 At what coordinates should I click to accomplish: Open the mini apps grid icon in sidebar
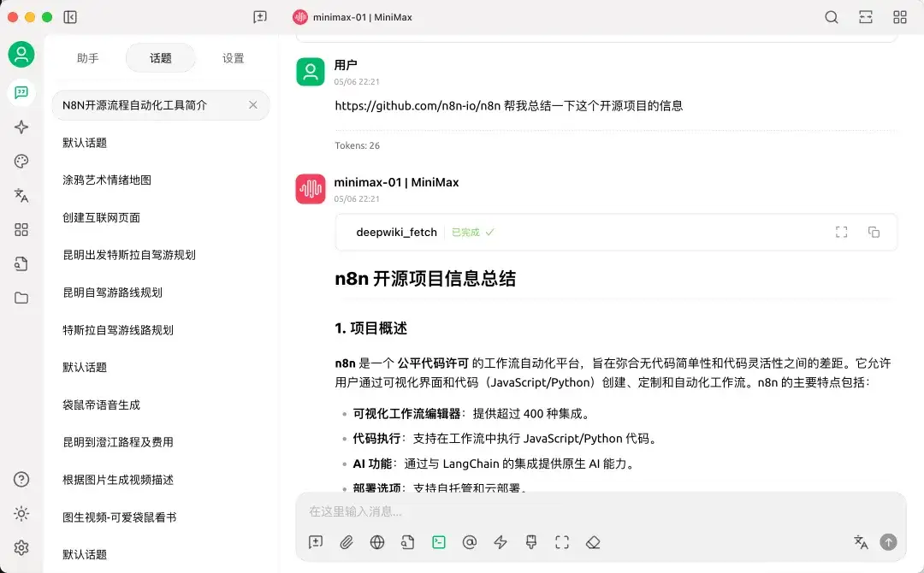pos(21,229)
